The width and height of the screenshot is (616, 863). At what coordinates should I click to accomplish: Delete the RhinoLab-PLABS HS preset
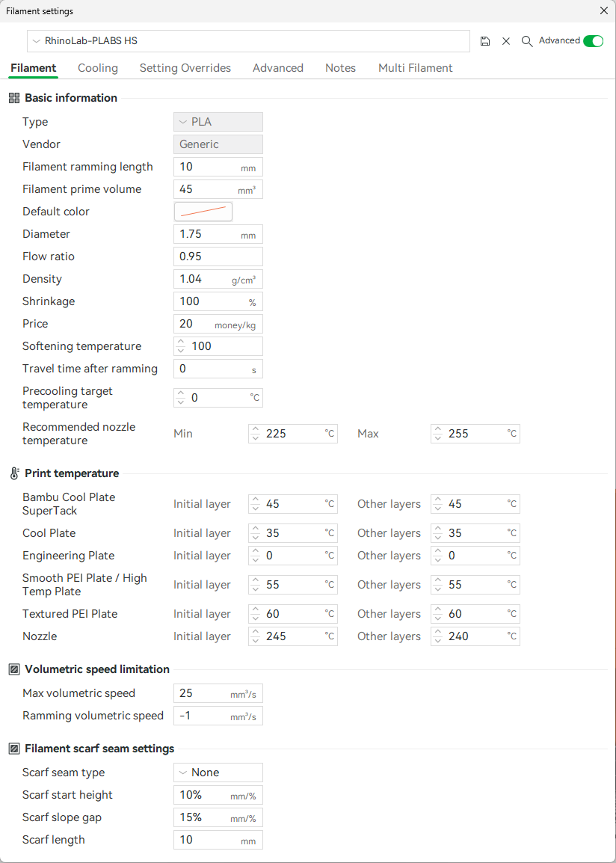(x=506, y=41)
